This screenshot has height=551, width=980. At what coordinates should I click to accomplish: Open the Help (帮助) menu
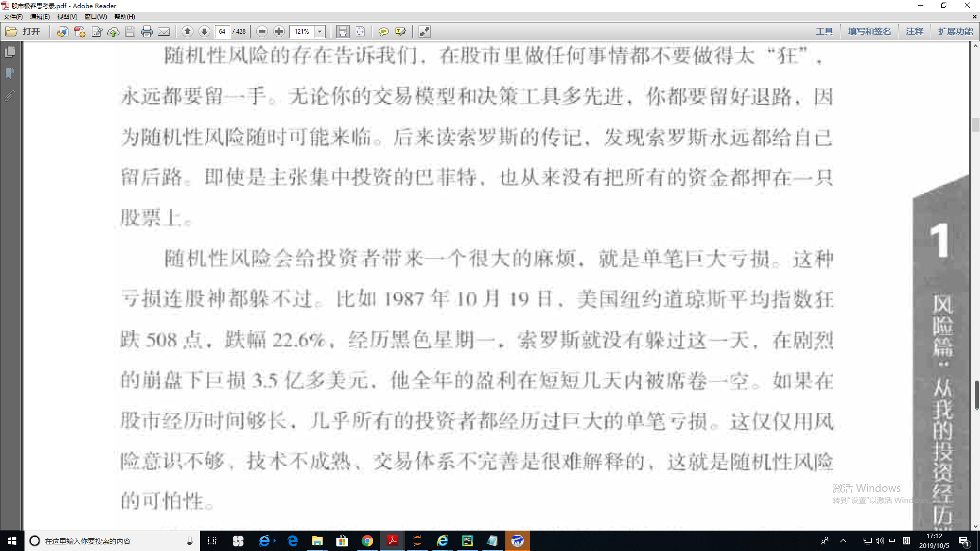point(125,17)
